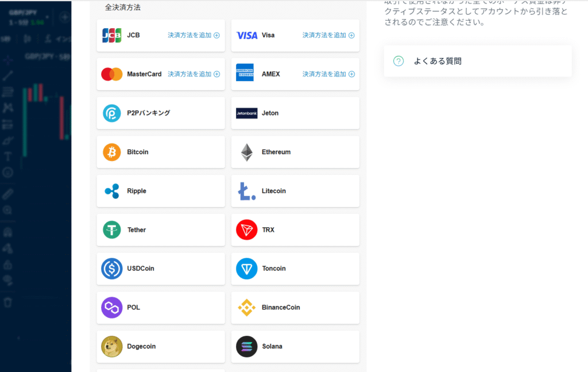Open the P2Pバンキング payment icon
Viewport: 588px width, 372px height.
point(112,113)
